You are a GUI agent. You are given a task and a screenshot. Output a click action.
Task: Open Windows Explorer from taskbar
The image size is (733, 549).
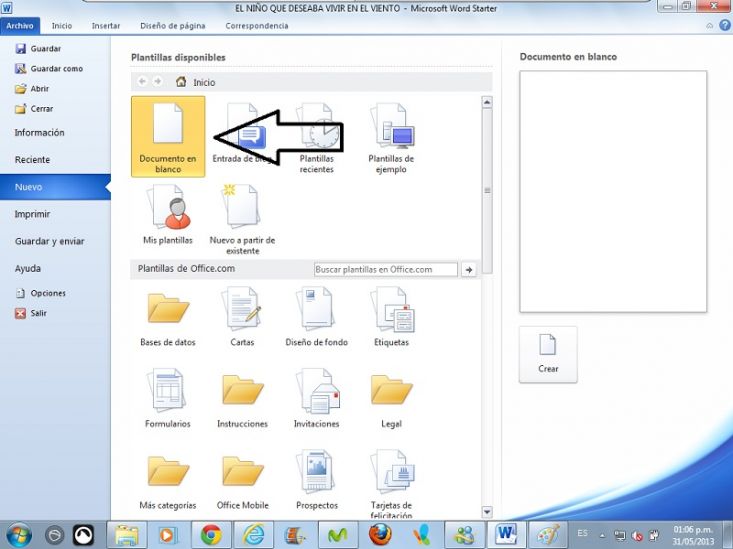[x=126, y=535]
